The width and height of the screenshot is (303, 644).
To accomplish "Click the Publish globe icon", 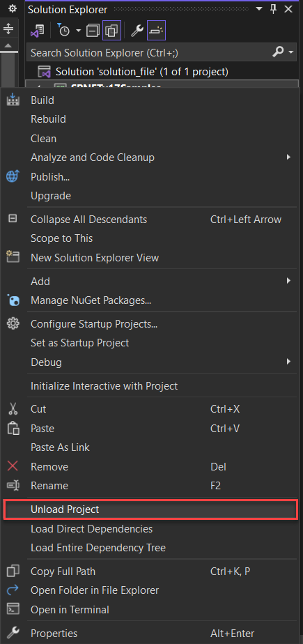I will (x=13, y=177).
